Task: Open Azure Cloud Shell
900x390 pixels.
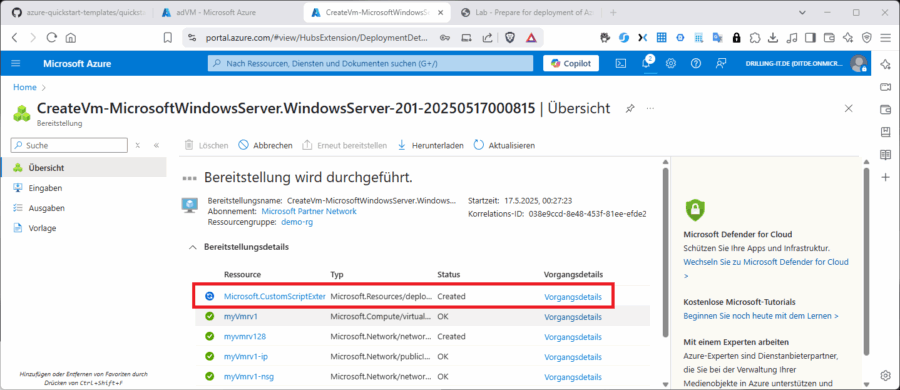Action: click(x=620, y=64)
